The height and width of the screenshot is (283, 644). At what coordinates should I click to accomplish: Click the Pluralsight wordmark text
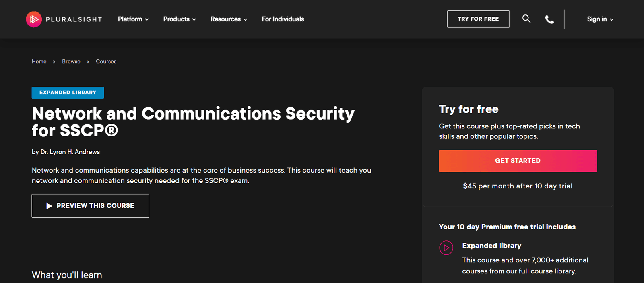pyautogui.click(x=74, y=19)
